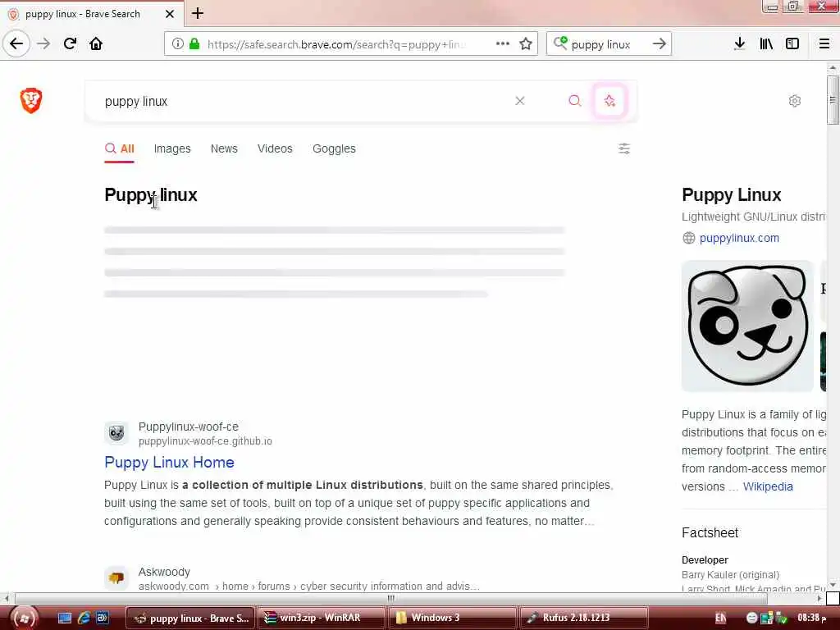Click the browser search box text
The image size is (840, 630).
(x=600, y=44)
